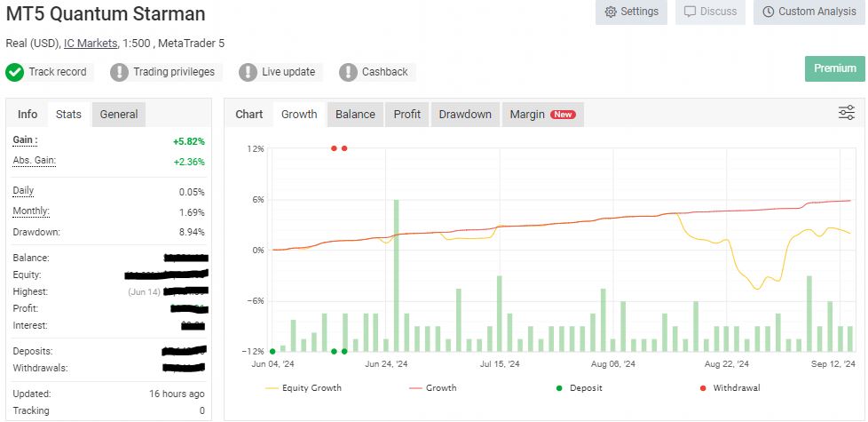868x422 pixels.
Task: Click the (Jun 14) highest date text
Action: point(144,292)
